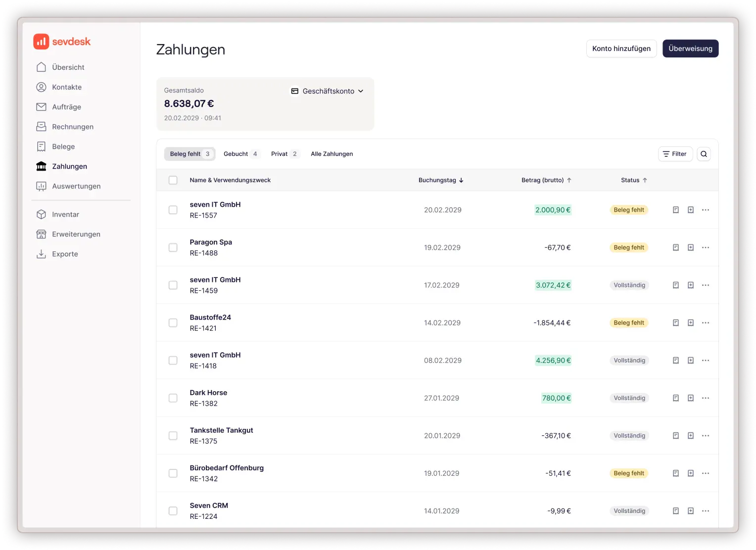Click the Tankstelle Tankgut name

pyautogui.click(x=221, y=430)
